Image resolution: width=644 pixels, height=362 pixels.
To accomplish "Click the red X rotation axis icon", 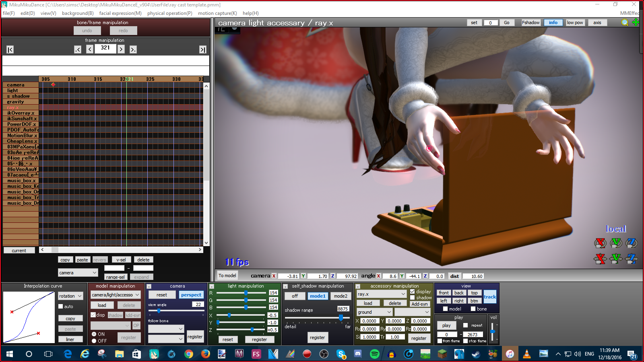I will [600, 243].
